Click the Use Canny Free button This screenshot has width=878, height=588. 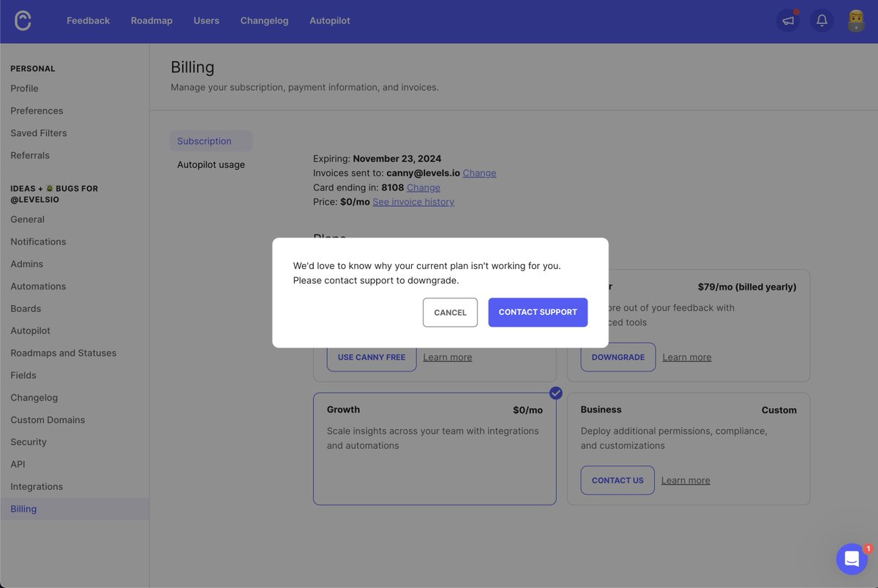(372, 357)
